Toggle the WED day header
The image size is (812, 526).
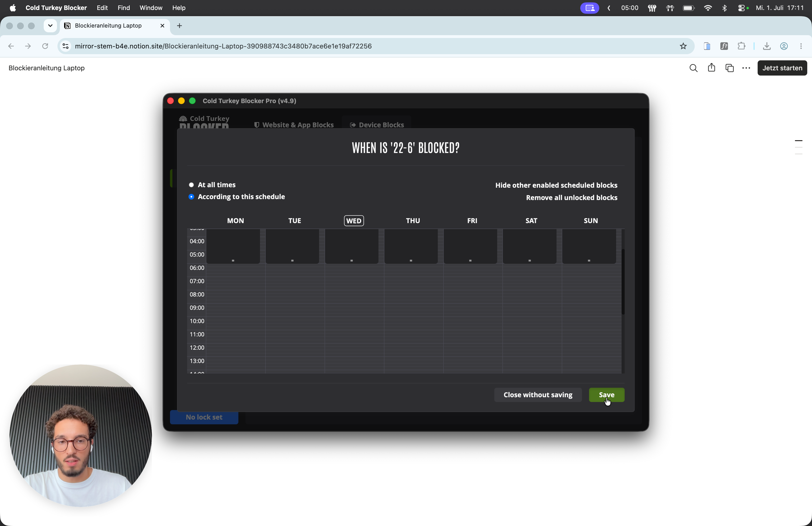pos(354,220)
